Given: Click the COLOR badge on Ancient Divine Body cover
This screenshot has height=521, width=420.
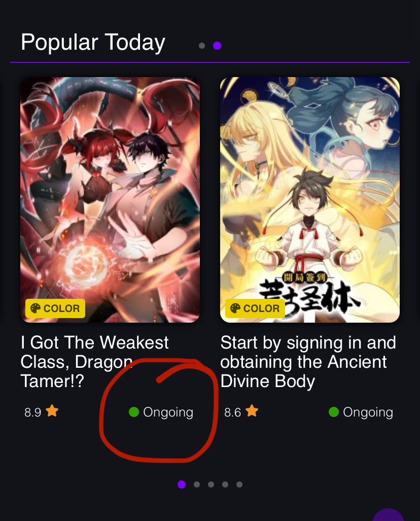Looking at the screenshot, I should (255, 308).
